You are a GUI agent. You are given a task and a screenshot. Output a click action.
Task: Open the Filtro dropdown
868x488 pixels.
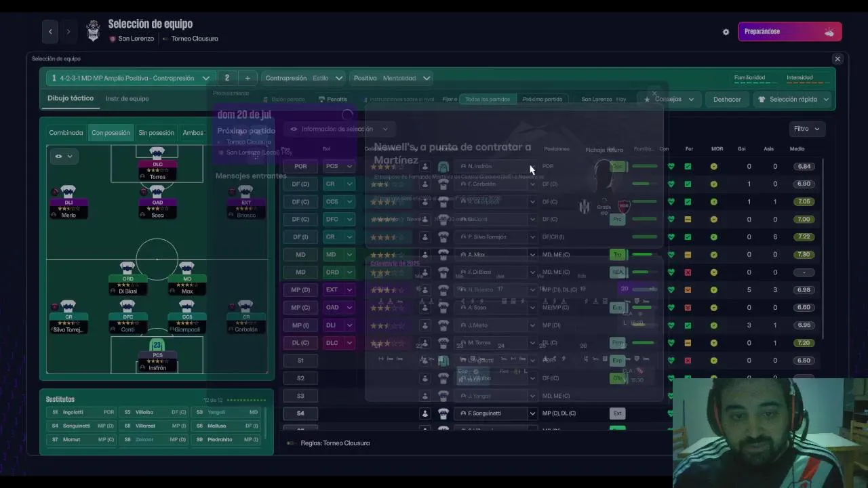(x=806, y=129)
